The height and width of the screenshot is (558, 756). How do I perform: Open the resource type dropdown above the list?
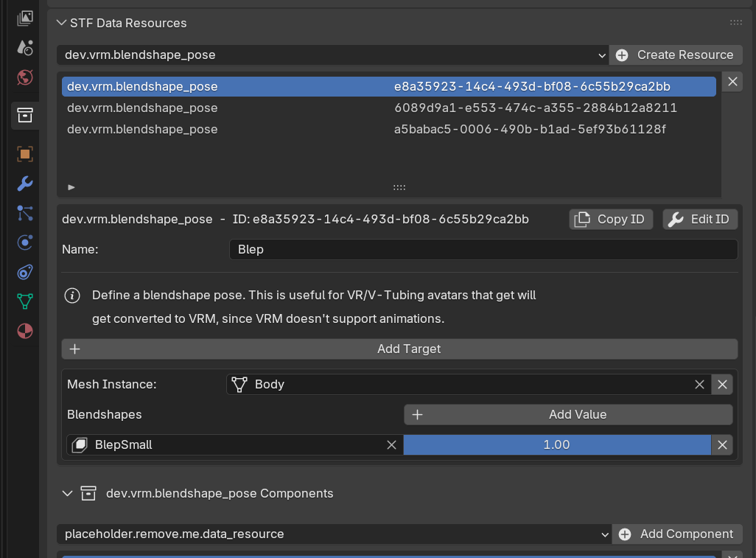coord(332,55)
